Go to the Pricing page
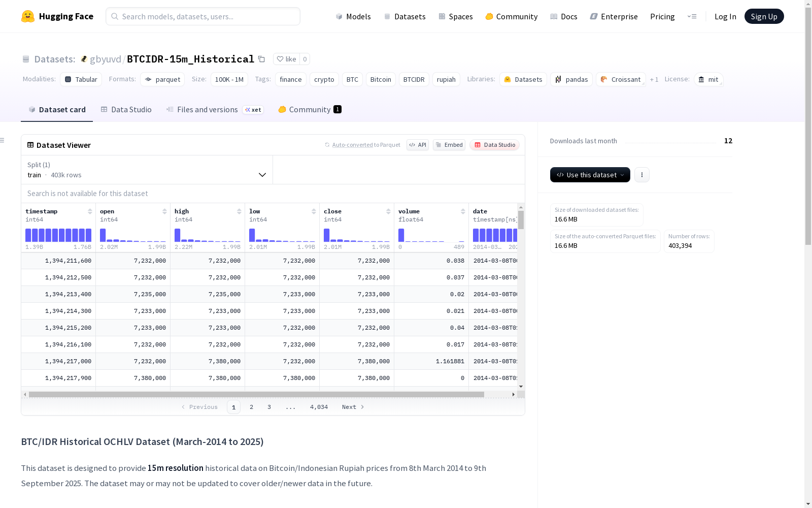 662,16
